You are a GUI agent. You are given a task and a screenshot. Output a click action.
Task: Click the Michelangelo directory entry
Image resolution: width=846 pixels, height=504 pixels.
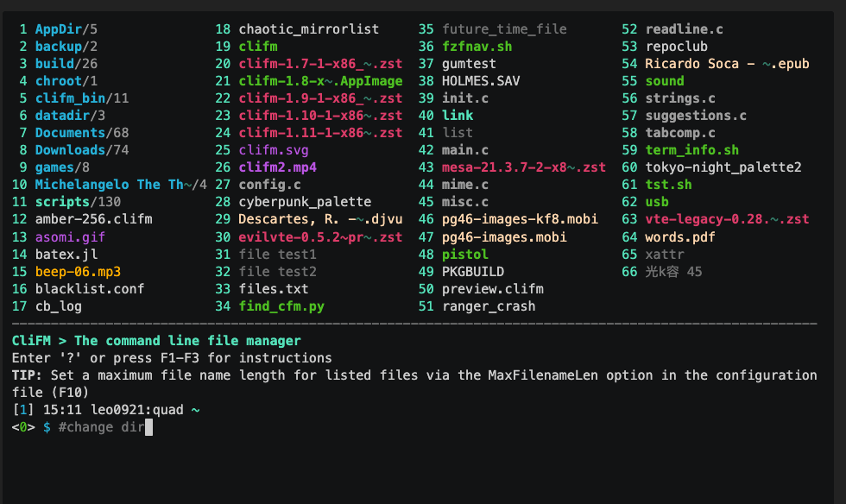click(x=109, y=185)
